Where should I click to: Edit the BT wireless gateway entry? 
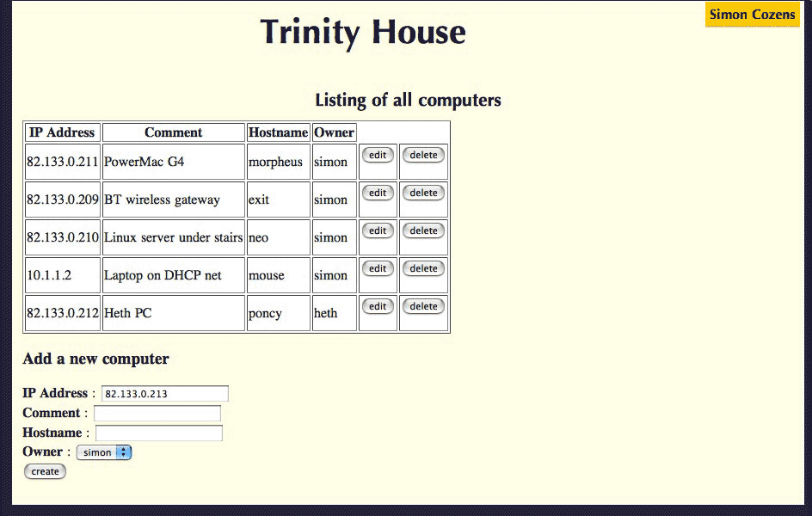pos(378,193)
